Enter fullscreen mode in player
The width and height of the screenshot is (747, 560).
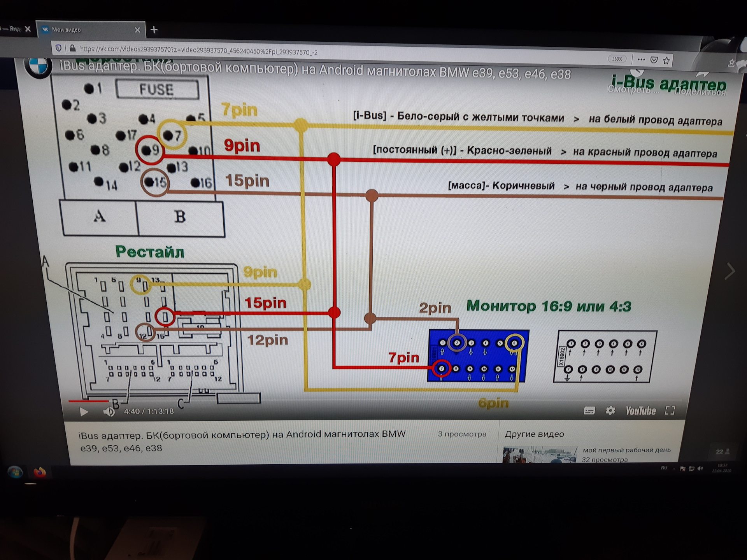click(x=670, y=410)
